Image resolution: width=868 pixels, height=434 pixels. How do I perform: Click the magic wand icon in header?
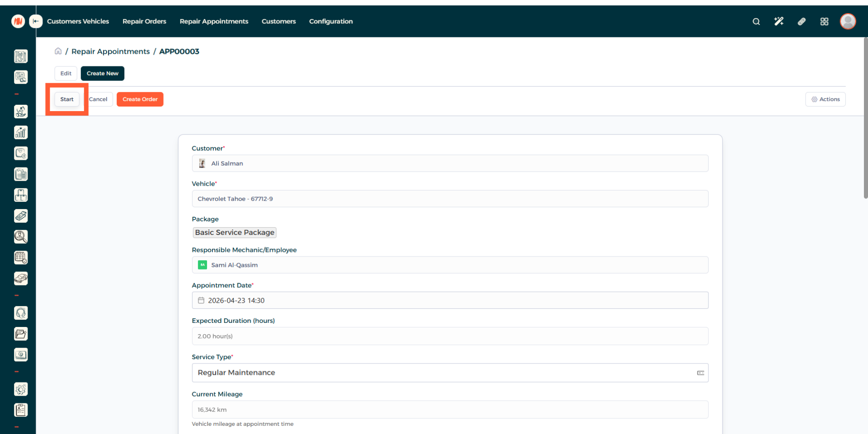[778, 21]
